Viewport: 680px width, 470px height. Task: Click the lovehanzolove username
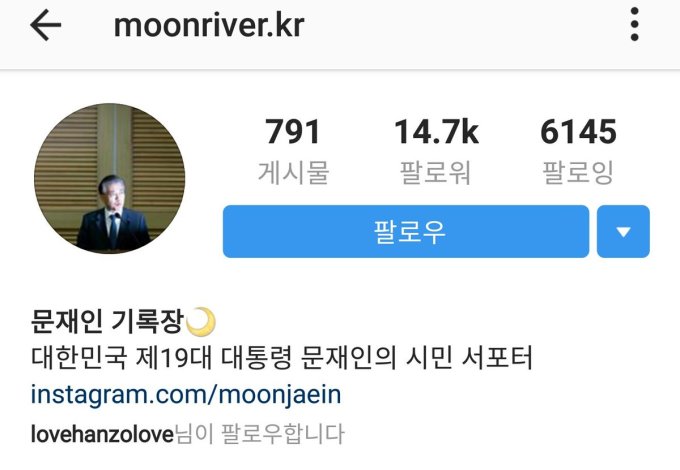click(102, 434)
